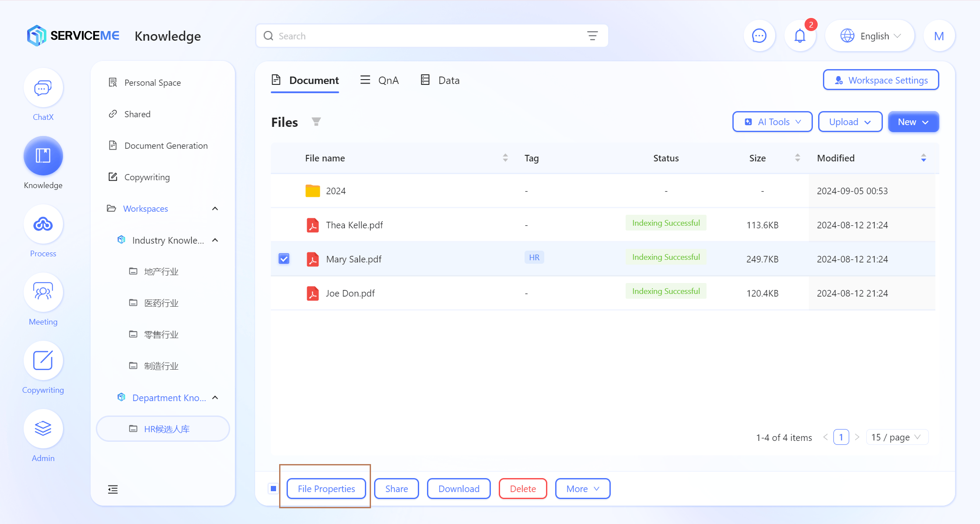
Task: Collapse the sidebar menu icon
Action: [113, 489]
